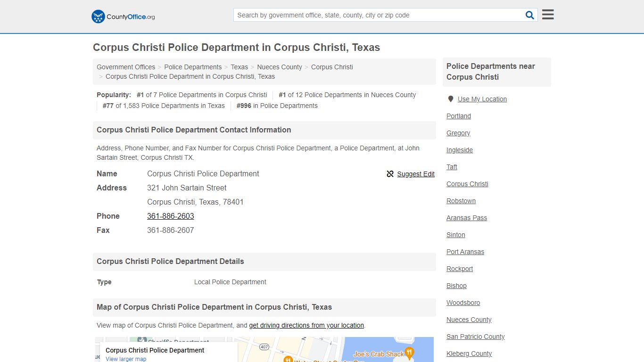
Task: Open Aransas Pass link
Action: click(x=467, y=218)
